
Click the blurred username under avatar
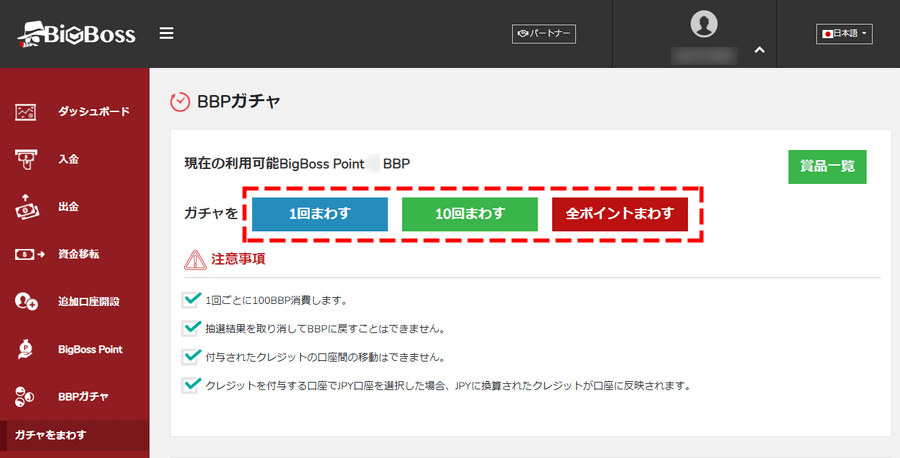(704, 56)
